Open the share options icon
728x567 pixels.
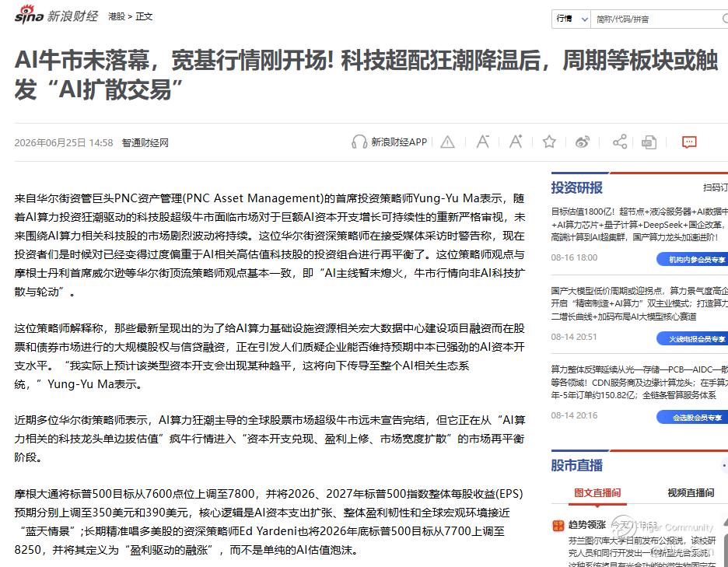click(x=620, y=142)
